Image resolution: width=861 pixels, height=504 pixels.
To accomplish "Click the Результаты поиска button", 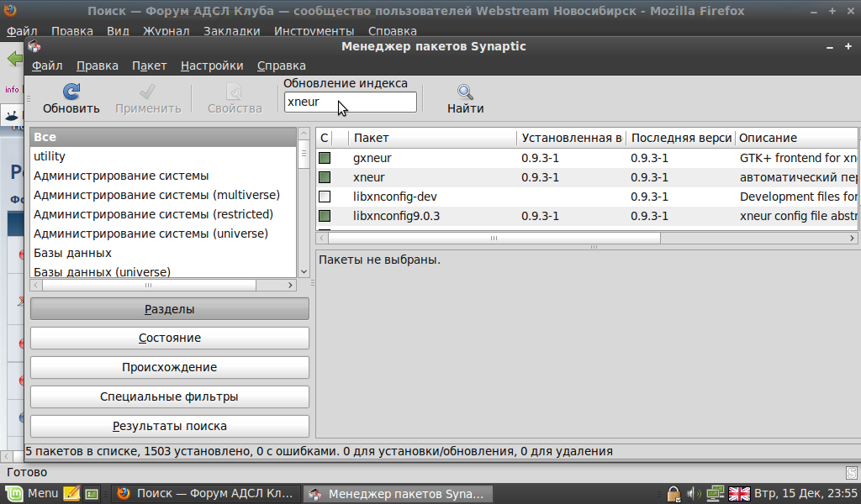I will tap(170, 426).
